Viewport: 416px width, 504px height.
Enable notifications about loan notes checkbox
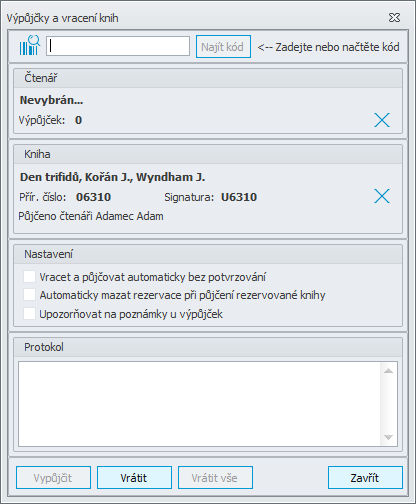[29, 314]
